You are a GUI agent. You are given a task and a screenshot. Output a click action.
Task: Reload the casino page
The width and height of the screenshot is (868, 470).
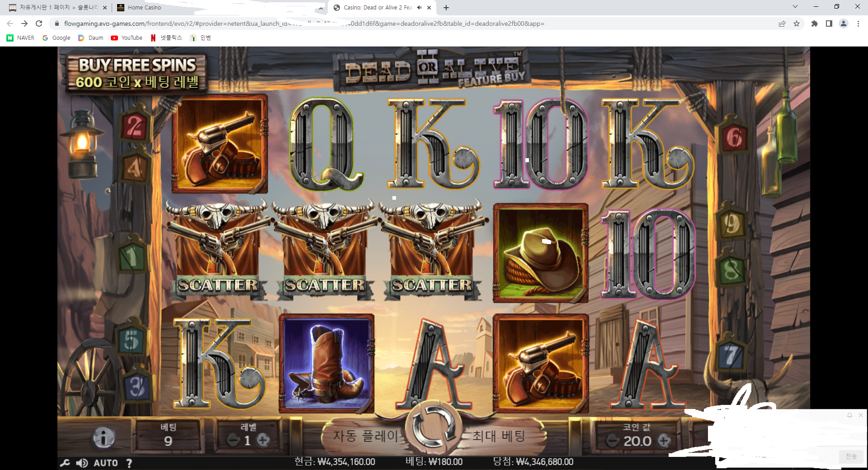pyautogui.click(x=39, y=23)
